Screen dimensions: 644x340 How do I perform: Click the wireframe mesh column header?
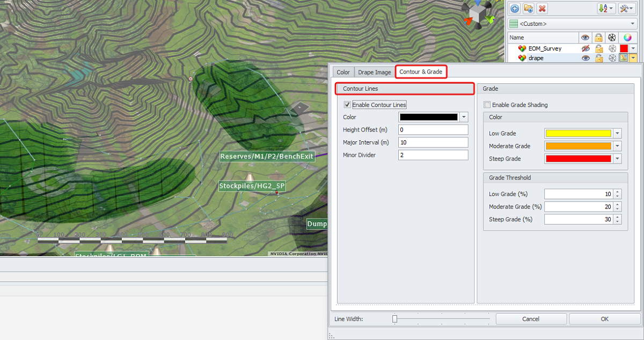pyautogui.click(x=611, y=38)
